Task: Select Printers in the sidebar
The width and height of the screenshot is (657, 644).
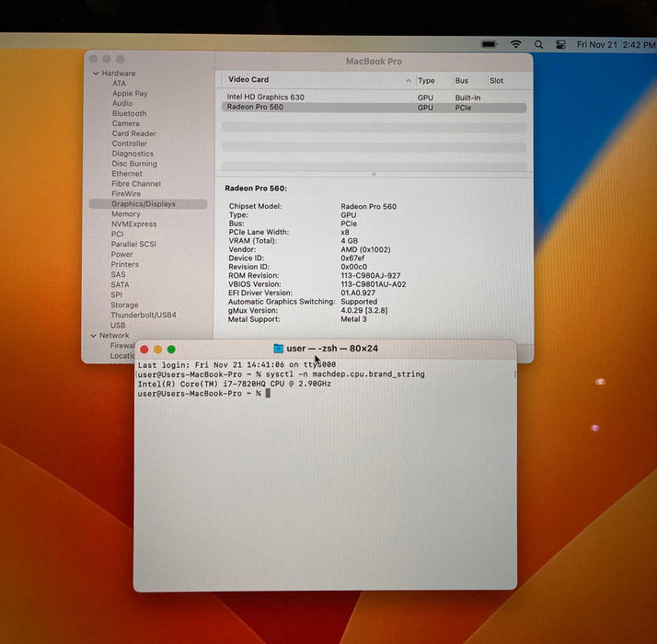Action: point(125,264)
